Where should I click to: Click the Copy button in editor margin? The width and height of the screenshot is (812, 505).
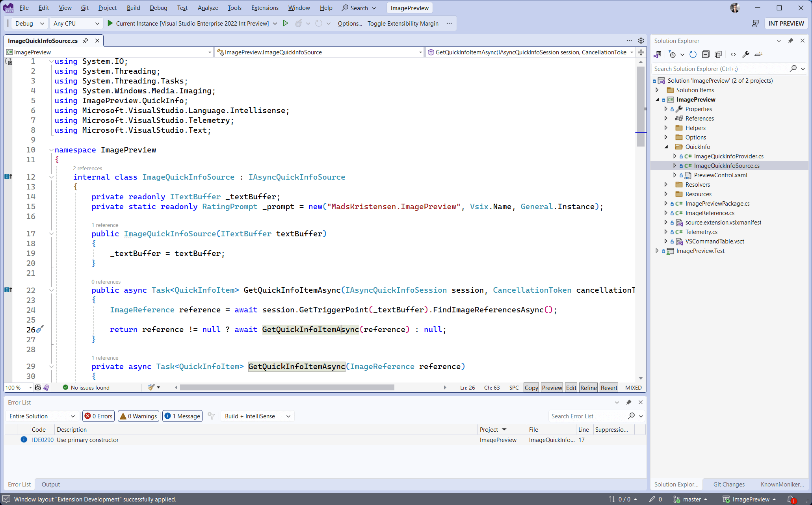pos(531,388)
